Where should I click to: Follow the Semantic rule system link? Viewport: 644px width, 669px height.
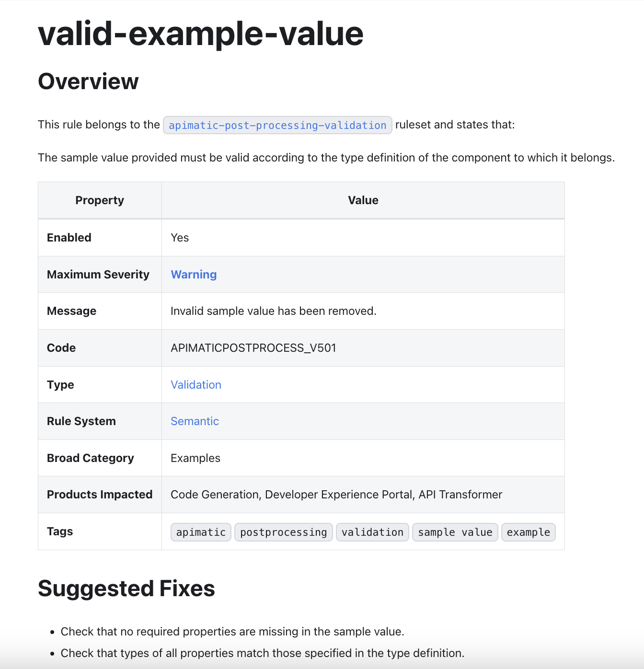coord(195,421)
